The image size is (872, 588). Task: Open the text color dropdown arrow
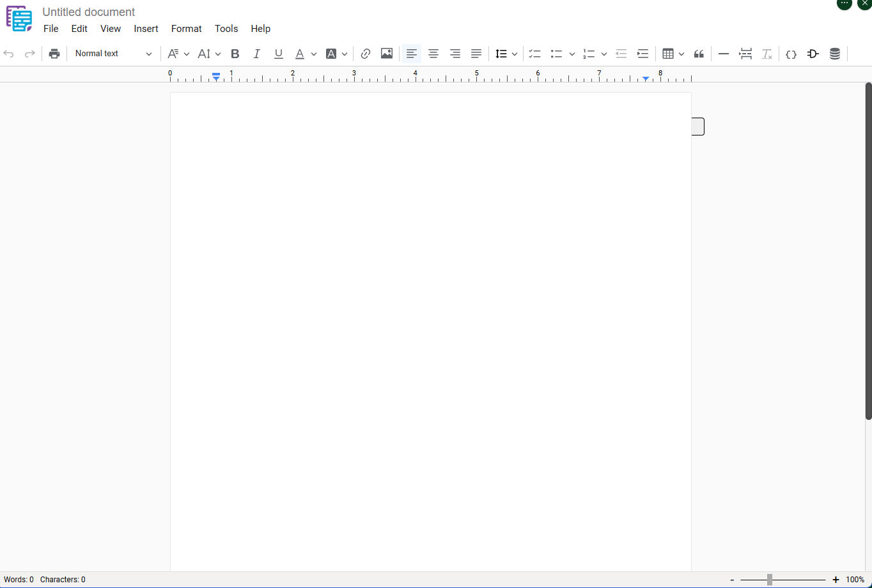pyautogui.click(x=314, y=54)
